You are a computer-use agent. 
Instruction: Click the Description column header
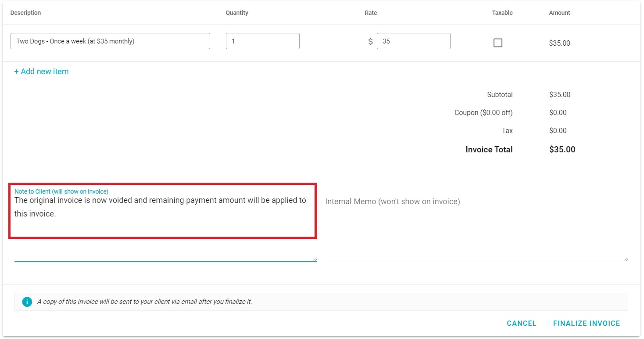(x=25, y=13)
